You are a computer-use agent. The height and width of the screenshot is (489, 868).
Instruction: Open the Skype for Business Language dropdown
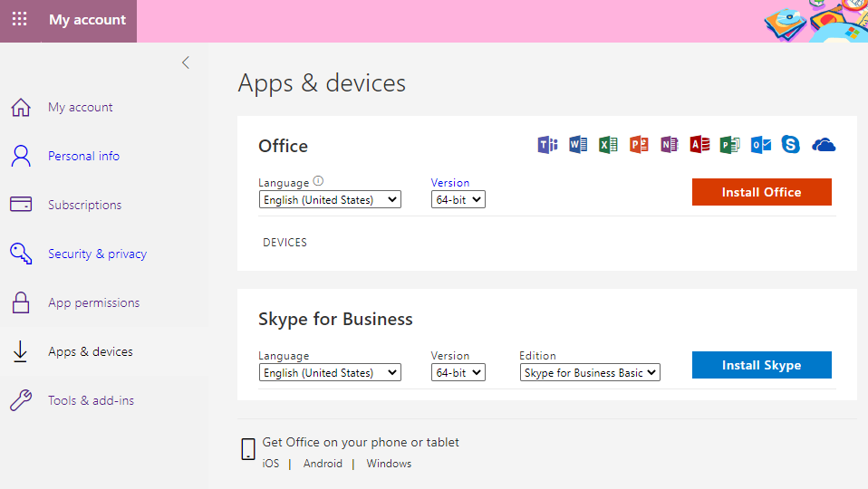point(330,373)
